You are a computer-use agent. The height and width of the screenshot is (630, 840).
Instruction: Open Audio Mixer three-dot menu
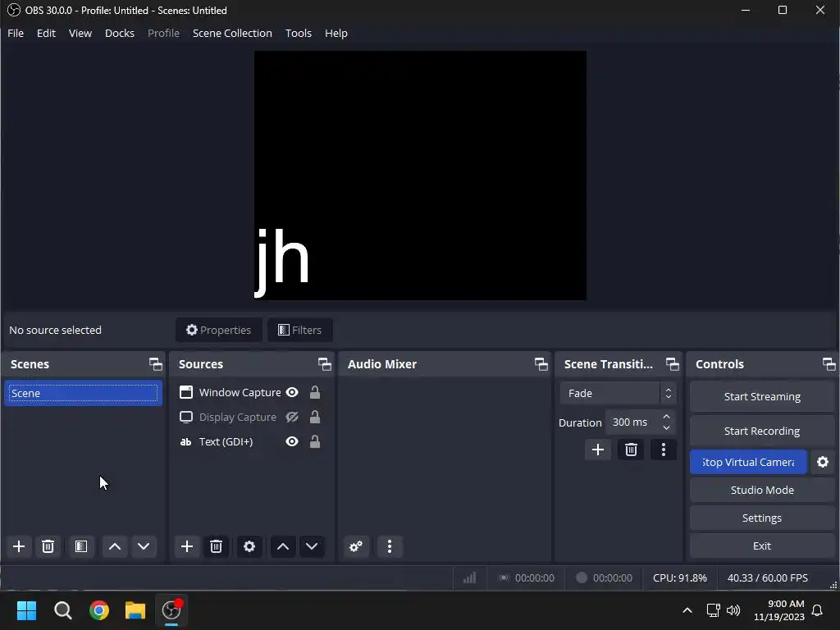[390, 546]
